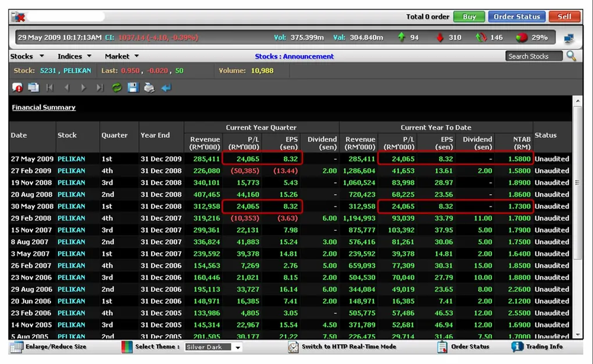593x364 pixels.
Task: Click PELIKAN in the 20 Aug 2008 row
Action: (x=71, y=194)
